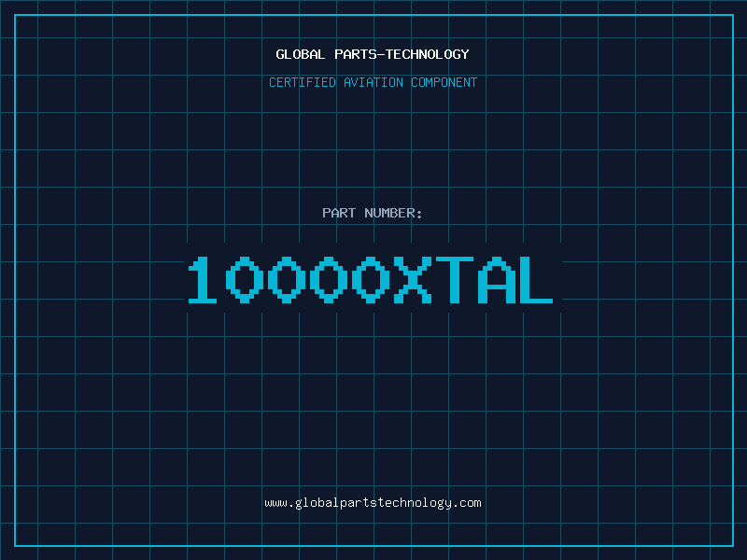747x560 pixels.
Task: Click the word GLOBAL in the header
Action: tap(300, 54)
